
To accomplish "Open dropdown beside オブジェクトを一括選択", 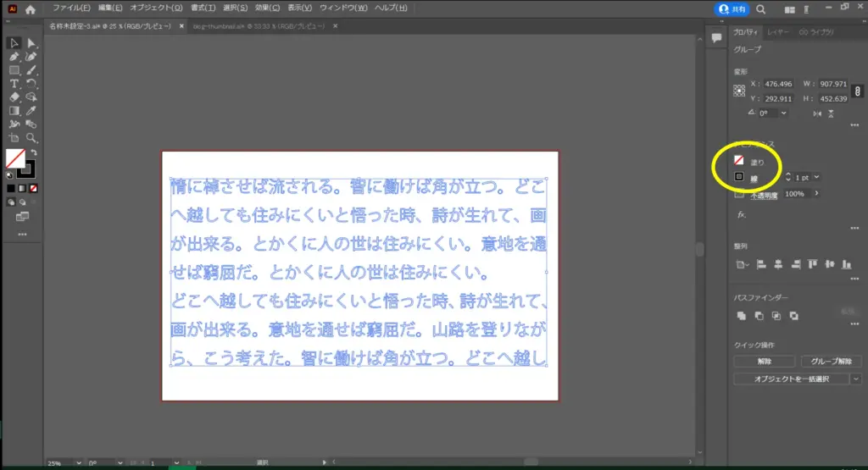I will point(856,379).
